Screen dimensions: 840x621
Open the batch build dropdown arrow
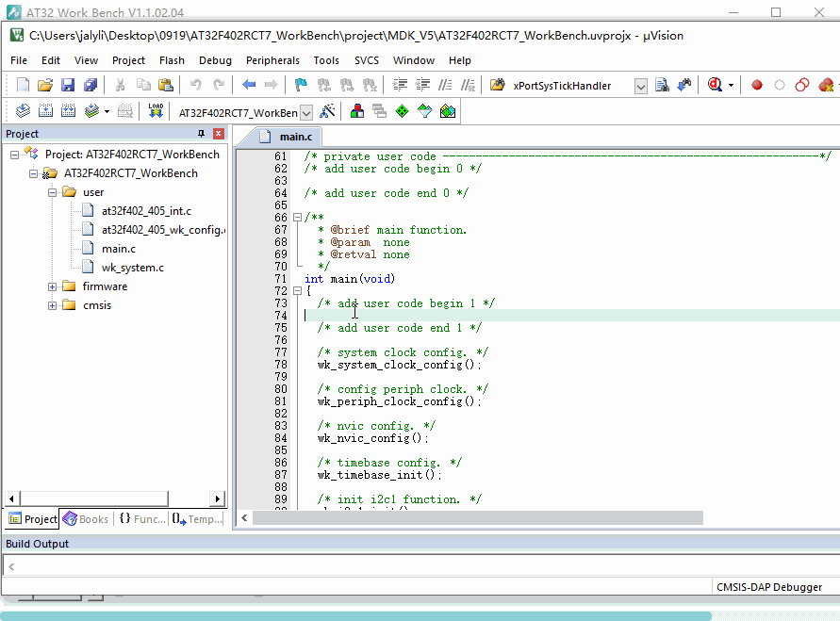click(107, 111)
